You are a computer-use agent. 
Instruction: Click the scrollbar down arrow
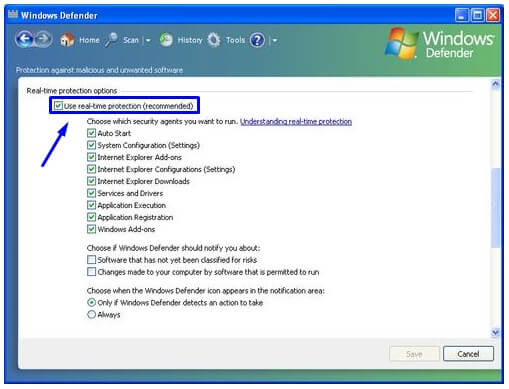[496, 333]
